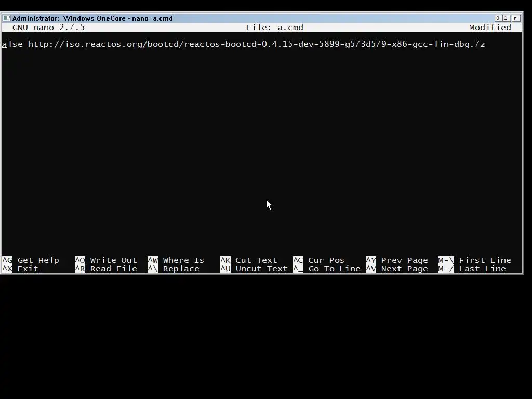The width and height of the screenshot is (532, 399).
Task: Click the '^X' Exit shortcut key
Action: (x=7, y=269)
